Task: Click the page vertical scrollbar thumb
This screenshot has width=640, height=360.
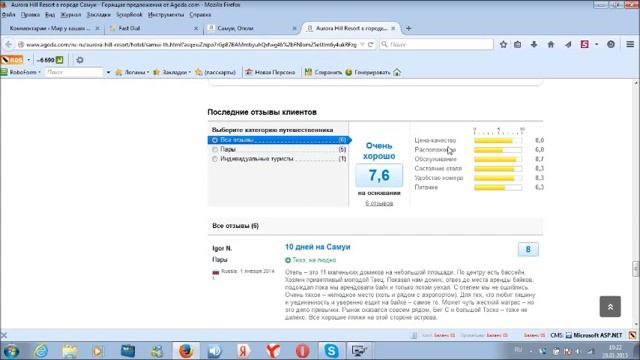Action: (x=636, y=269)
